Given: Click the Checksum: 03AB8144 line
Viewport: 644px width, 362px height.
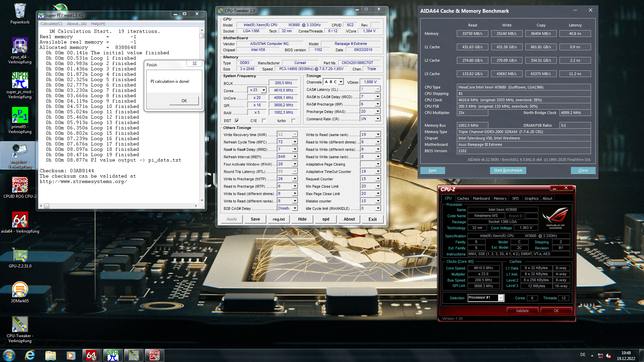Looking at the screenshot, I should (x=67, y=171).
